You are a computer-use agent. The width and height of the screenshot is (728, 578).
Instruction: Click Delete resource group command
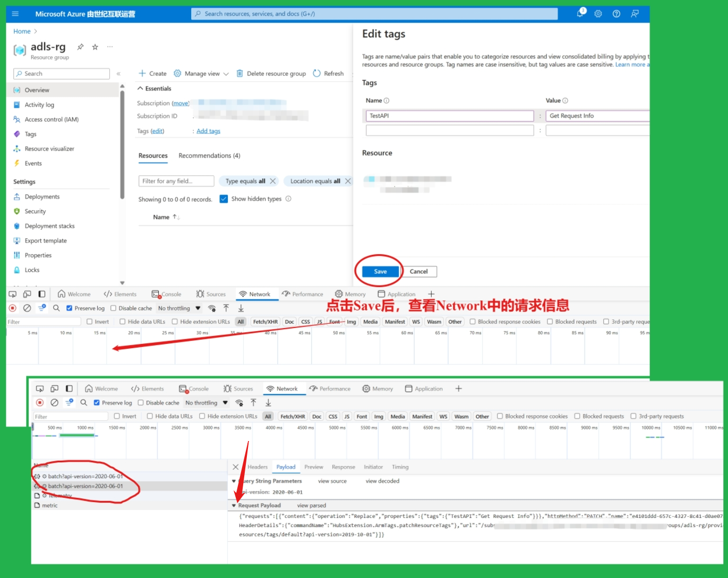[271, 74]
